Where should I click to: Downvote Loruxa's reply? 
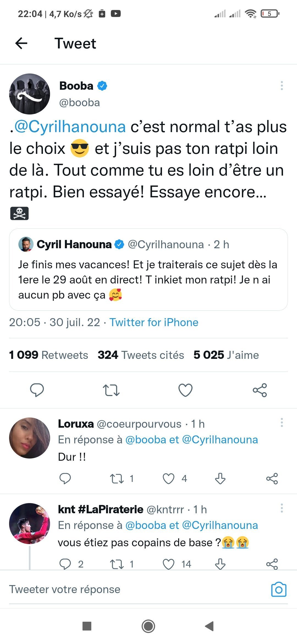[x=220, y=479]
